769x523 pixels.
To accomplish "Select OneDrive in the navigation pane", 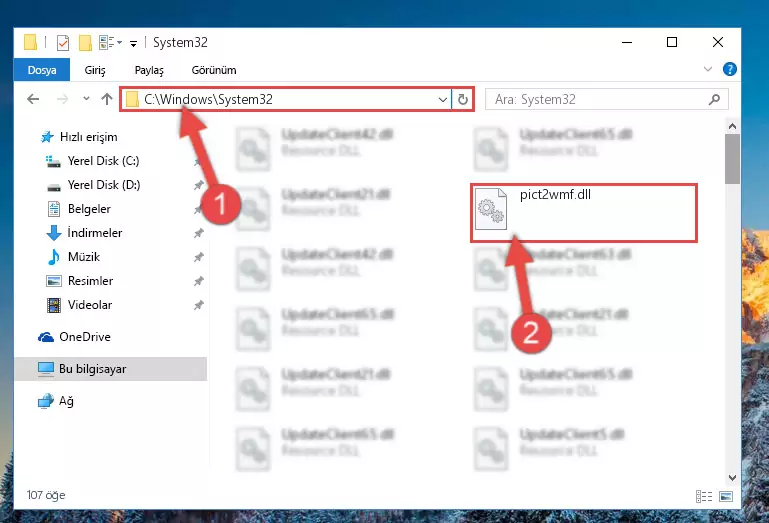I will click(x=84, y=337).
